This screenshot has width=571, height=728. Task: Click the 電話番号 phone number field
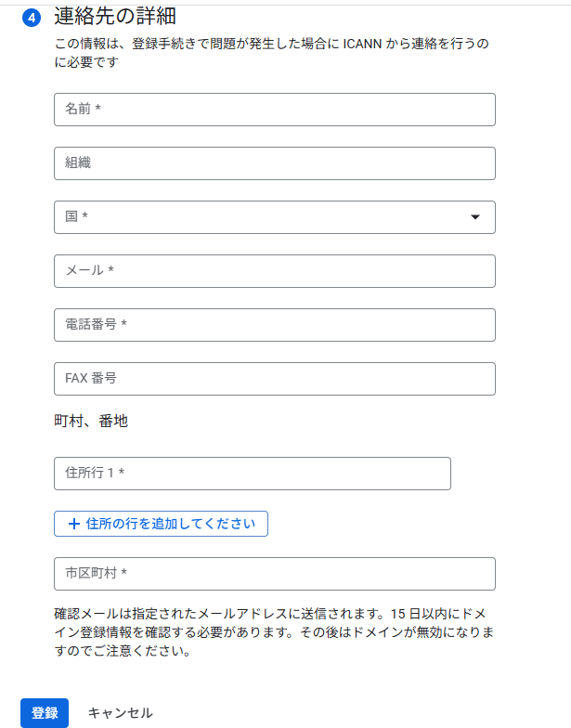click(x=275, y=325)
